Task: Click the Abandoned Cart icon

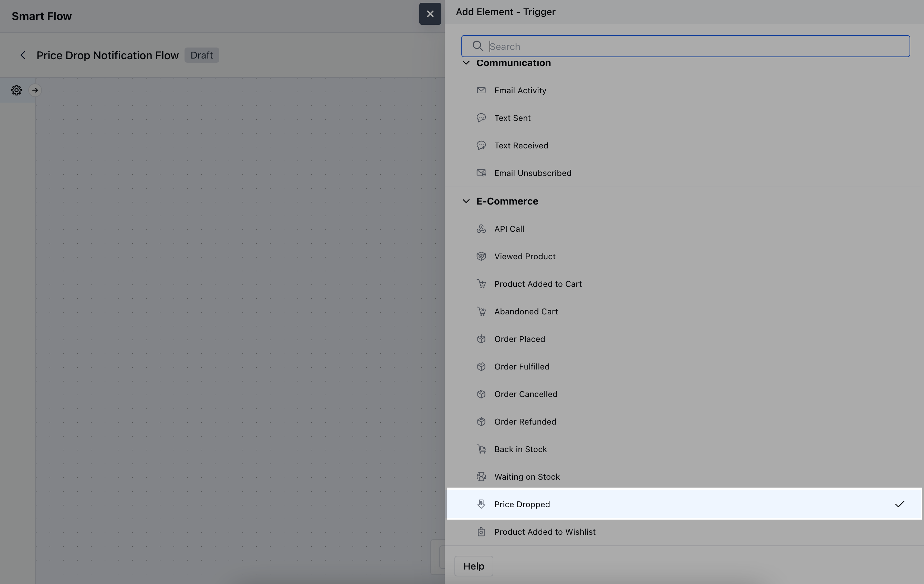Action: point(481,311)
